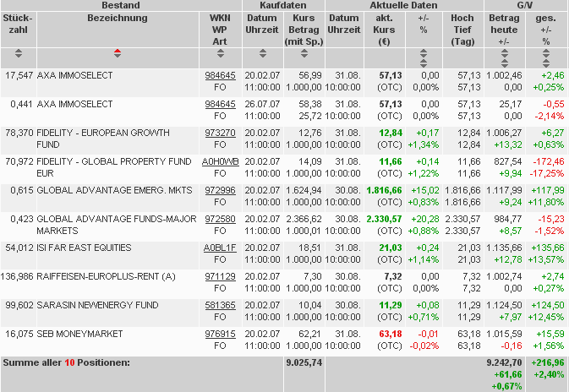Click the Bestand header group
This screenshot has height=392, width=569.
tap(121, 5)
